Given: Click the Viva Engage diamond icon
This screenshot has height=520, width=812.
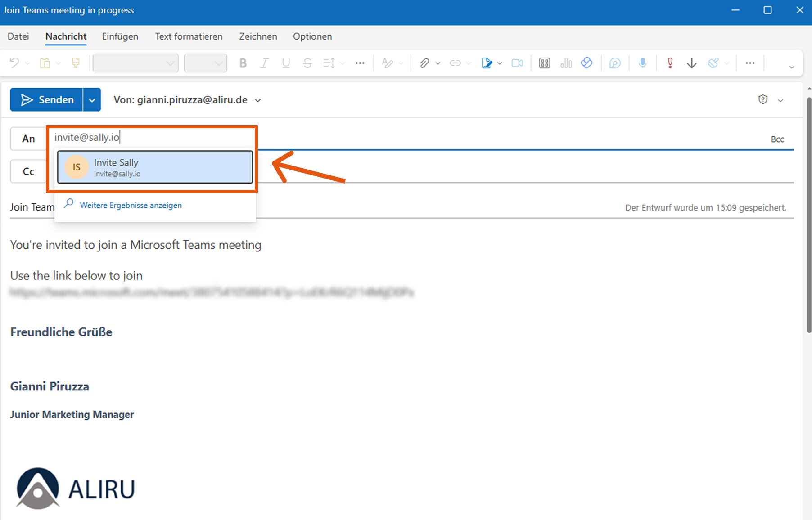Looking at the screenshot, I should (x=586, y=63).
